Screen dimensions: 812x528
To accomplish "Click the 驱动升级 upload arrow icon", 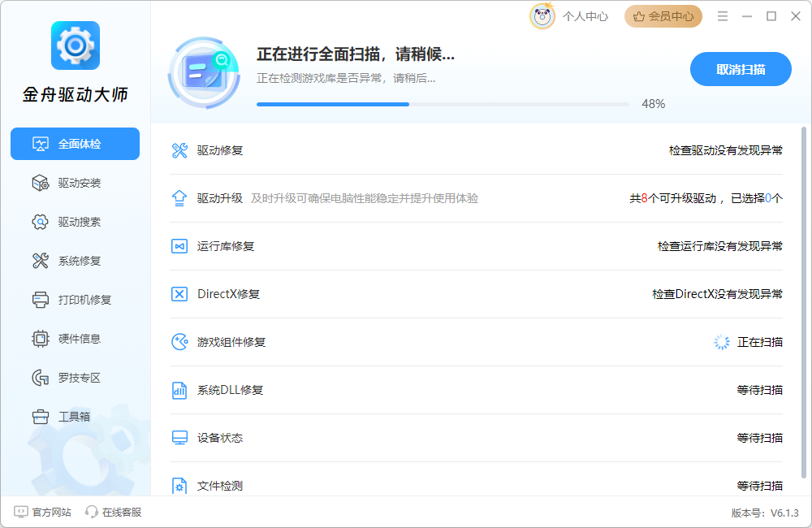I will [x=179, y=198].
